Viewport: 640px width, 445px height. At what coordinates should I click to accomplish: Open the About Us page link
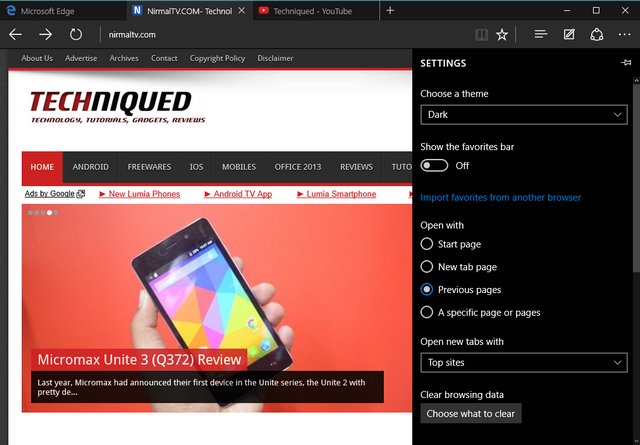37,58
